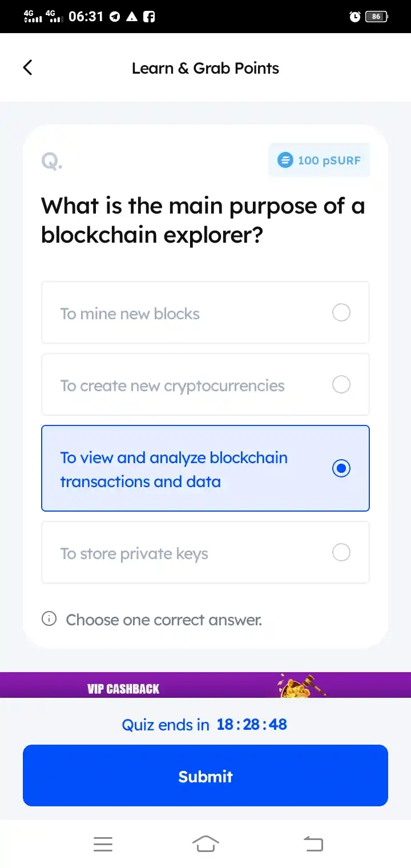Image resolution: width=411 pixels, height=868 pixels.
Task: Select the 'To mine new blocks' radio button
Action: click(x=341, y=312)
